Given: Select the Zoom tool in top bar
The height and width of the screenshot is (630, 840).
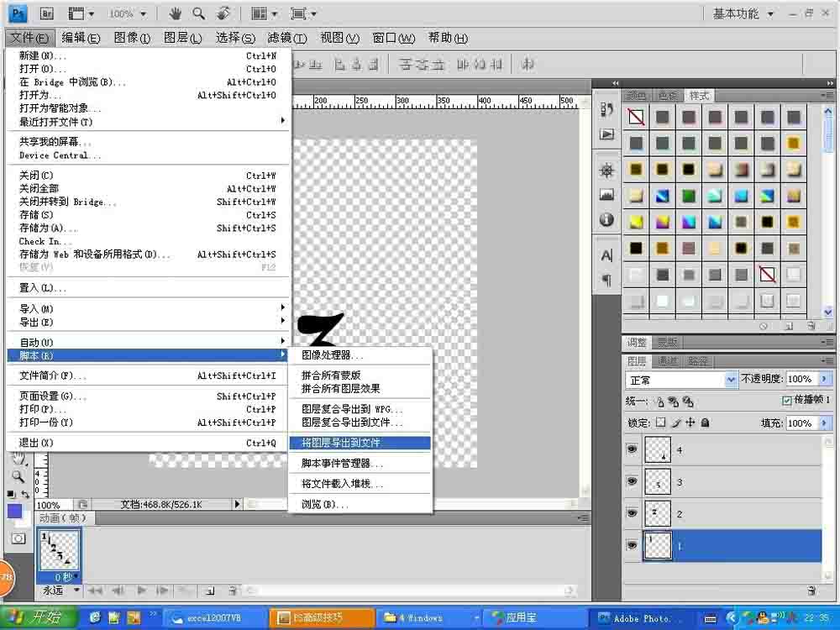Looking at the screenshot, I should click(199, 13).
